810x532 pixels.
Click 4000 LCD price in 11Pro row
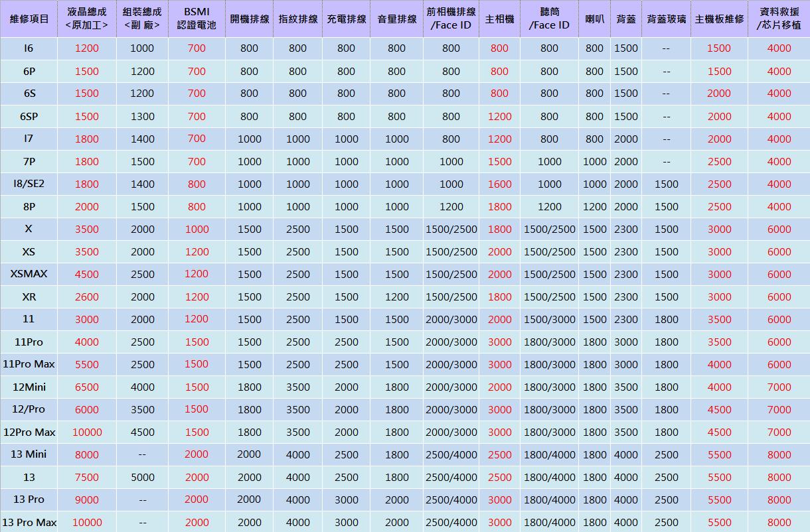87,342
